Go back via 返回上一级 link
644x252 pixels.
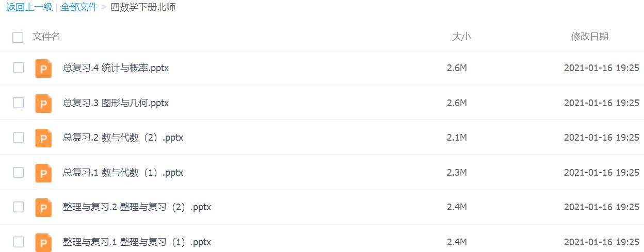29,7
